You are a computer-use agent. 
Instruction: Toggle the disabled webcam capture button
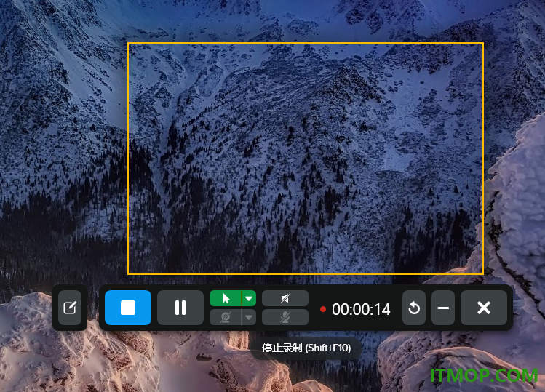(x=226, y=317)
